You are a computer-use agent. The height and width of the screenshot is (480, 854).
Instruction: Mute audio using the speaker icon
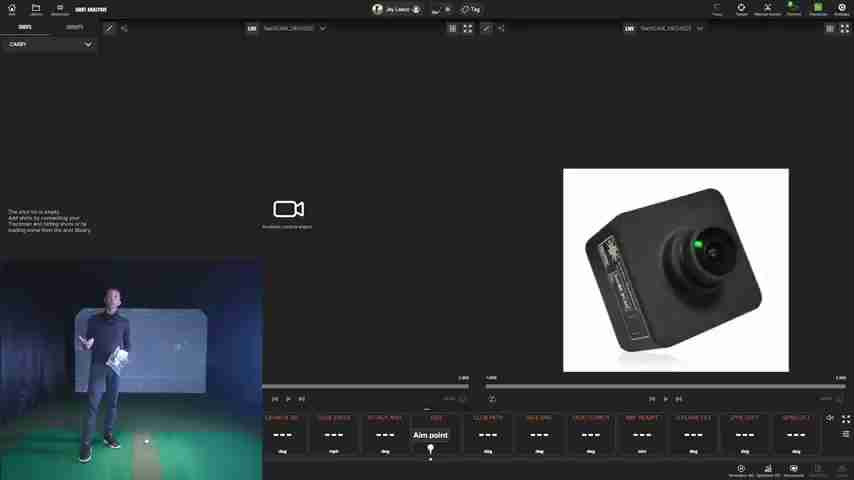(x=829, y=418)
